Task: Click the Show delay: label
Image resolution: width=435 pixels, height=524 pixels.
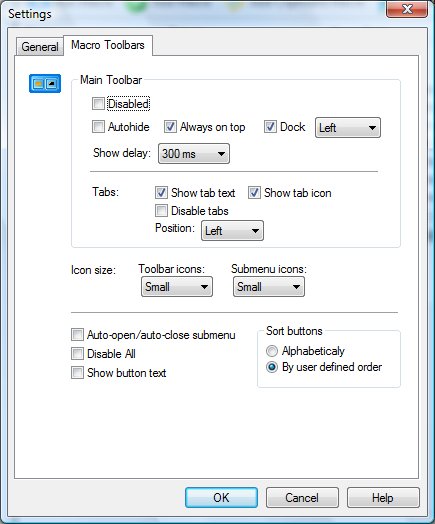Action: pos(122,153)
